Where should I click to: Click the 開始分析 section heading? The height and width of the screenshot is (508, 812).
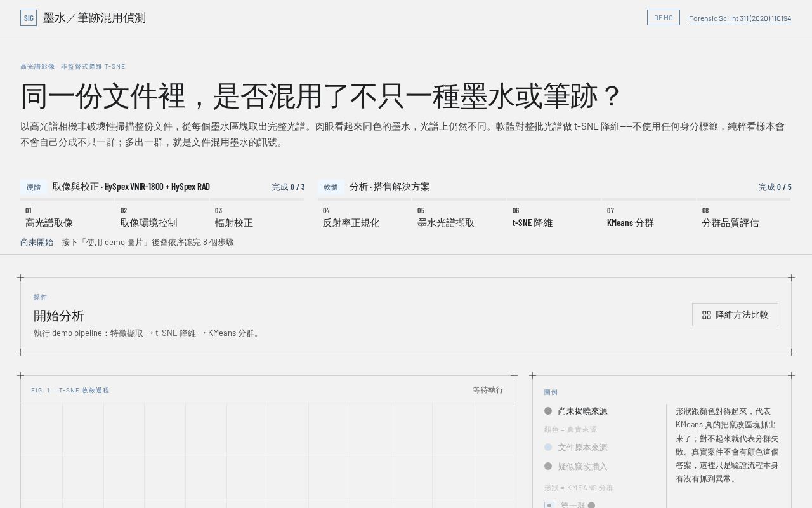59,316
